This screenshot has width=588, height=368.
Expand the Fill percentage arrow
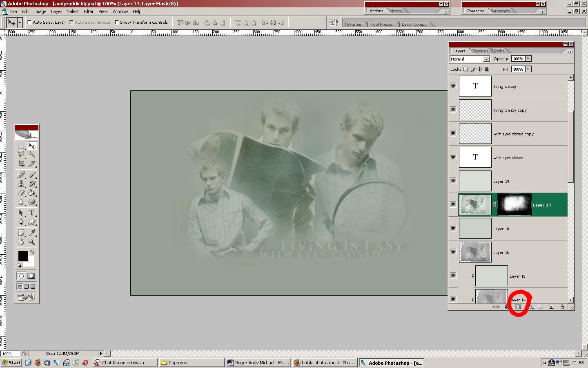[x=528, y=69]
